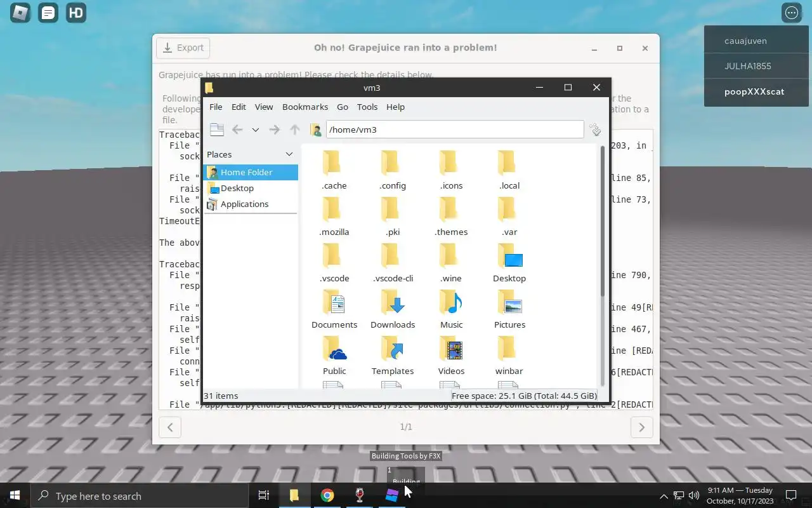Open the File menu

pos(216,107)
